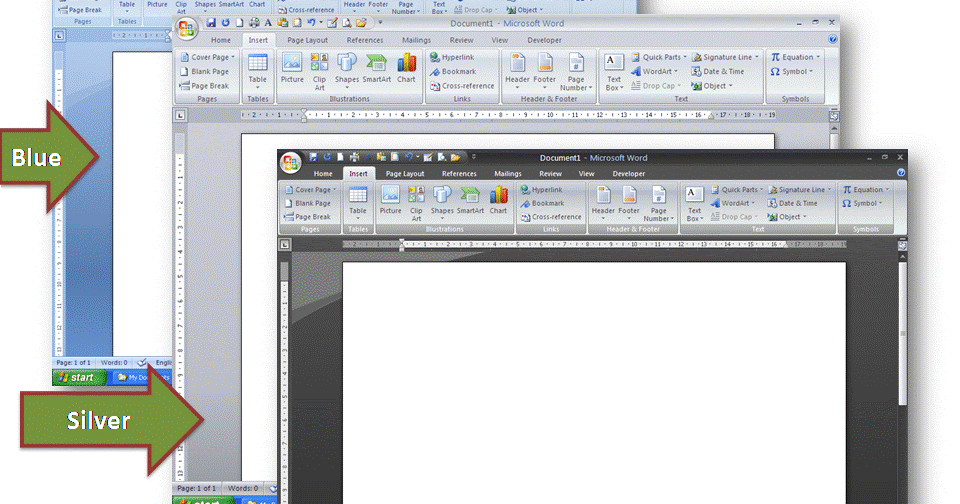Viewport: 960px width, 504px height.
Task: Click Hyperlink in the silver window ribbon
Action: tap(452, 57)
